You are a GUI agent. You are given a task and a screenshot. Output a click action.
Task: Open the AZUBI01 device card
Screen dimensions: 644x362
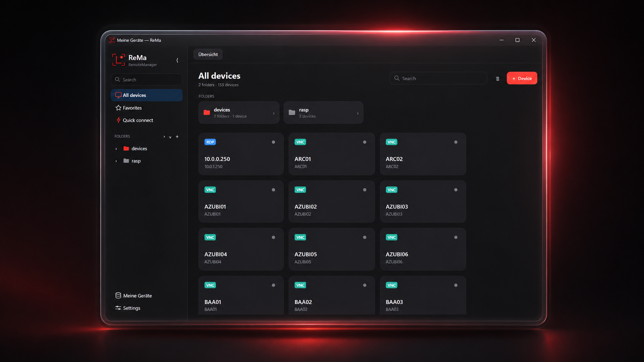point(241,202)
